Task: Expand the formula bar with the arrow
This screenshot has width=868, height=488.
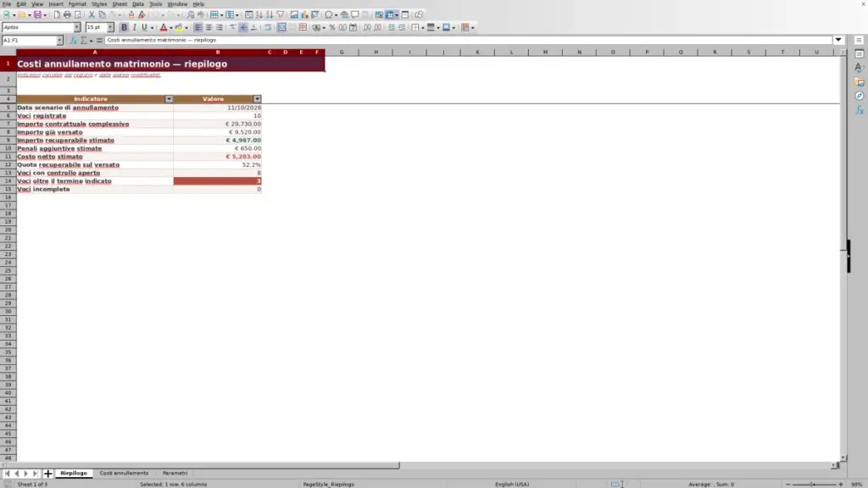Action: (x=838, y=41)
